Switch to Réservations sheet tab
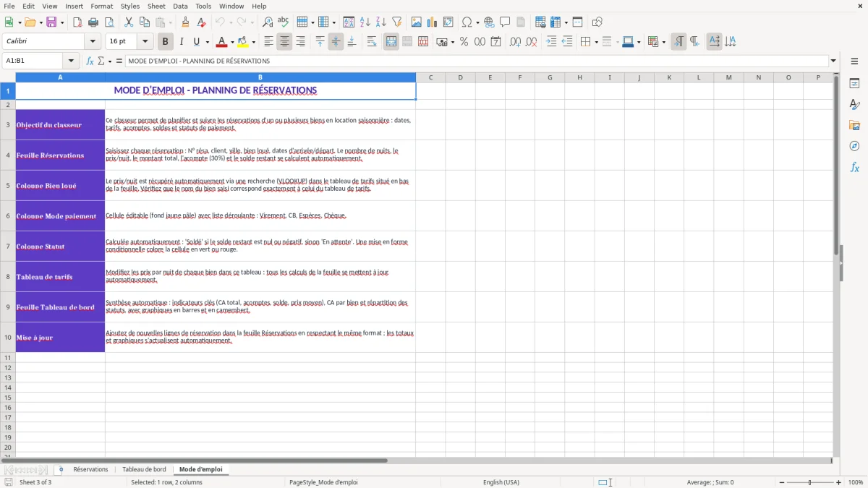The width and height of the screenshot is (868, 488). tap(90, 469)
